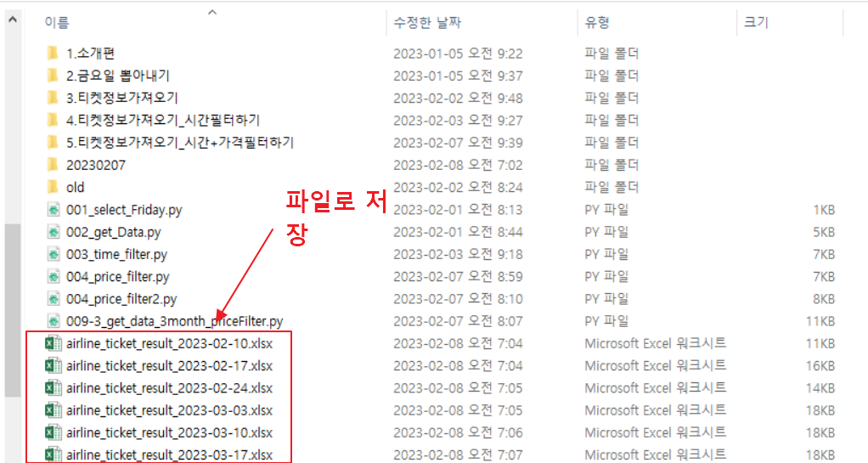Click Excel icon of airline_ticket_result_2023-03-10.xlsx
Image resolution: width=868 pixels, height=463 pixels.
pyautogui.click(x=54, y=432)
